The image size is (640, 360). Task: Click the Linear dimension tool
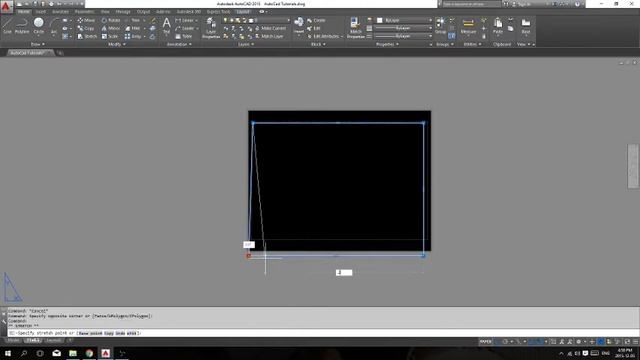tap(184, 20)
